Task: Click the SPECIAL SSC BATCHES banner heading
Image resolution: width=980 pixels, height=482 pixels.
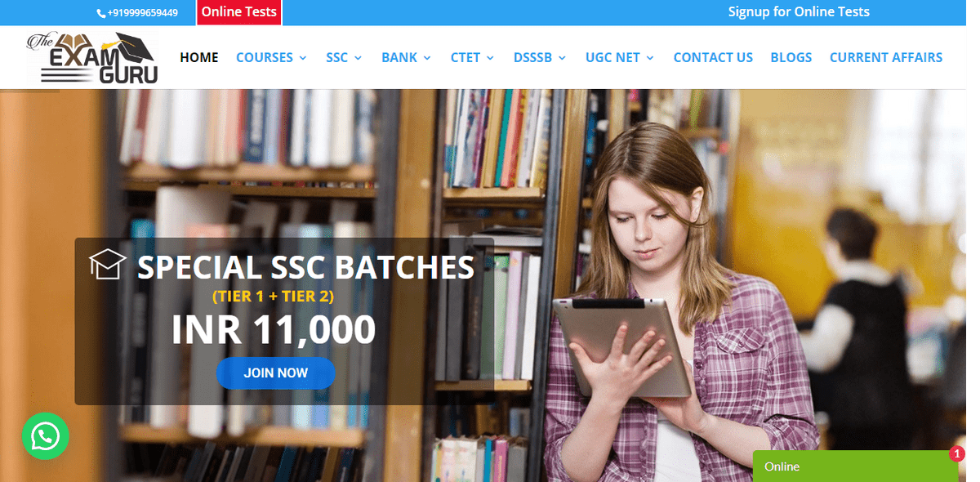Action: click(305, 267)
